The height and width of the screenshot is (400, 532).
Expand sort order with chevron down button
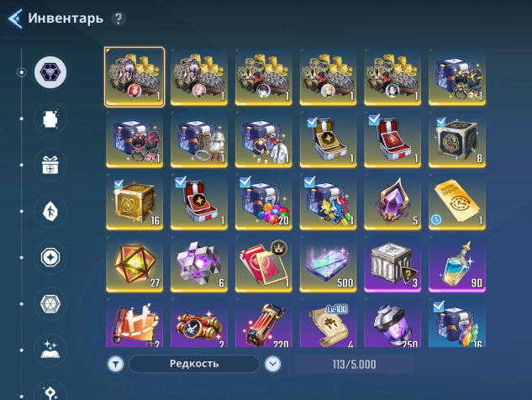tap(273, 365)
